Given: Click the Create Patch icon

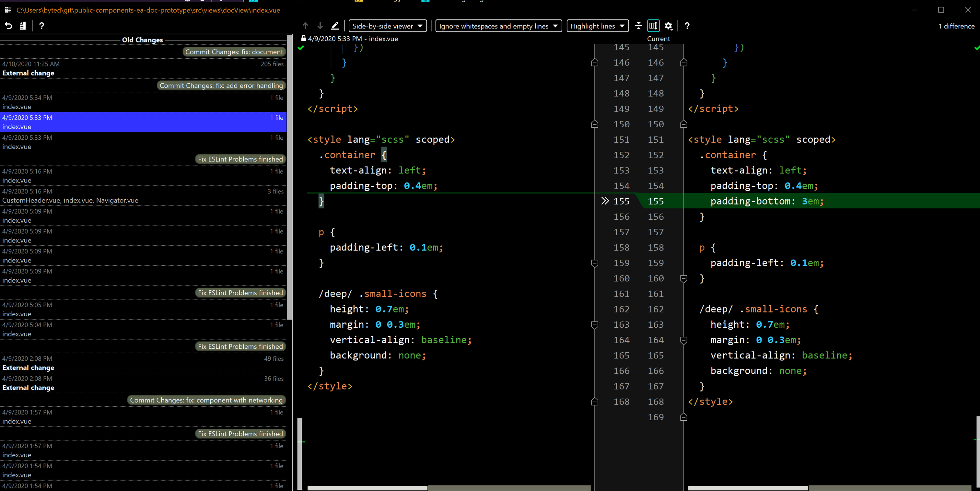Looking at the screenshot, I should point(23,26).
